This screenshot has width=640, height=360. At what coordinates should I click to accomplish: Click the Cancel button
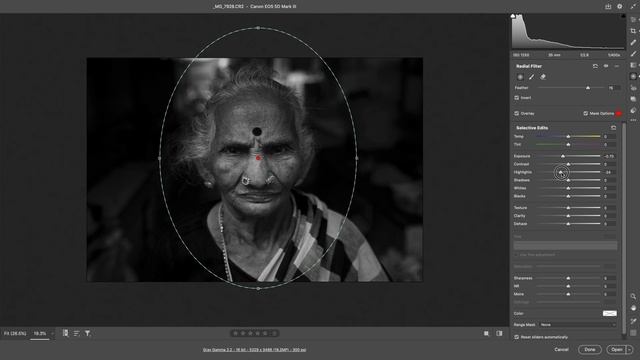562,349
